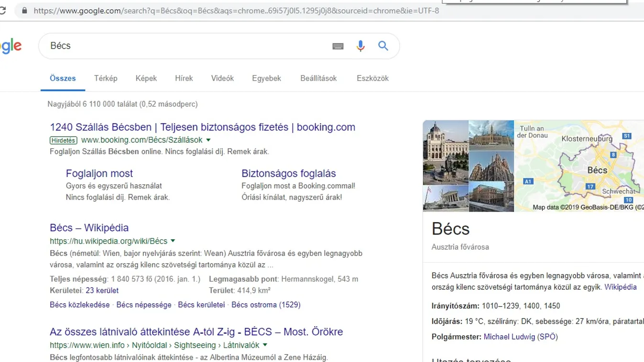Image resolution: width=644 pixels, height=362 pixels.
Task: Open the on-screen keyboard icon
Action: coord(338,46)
